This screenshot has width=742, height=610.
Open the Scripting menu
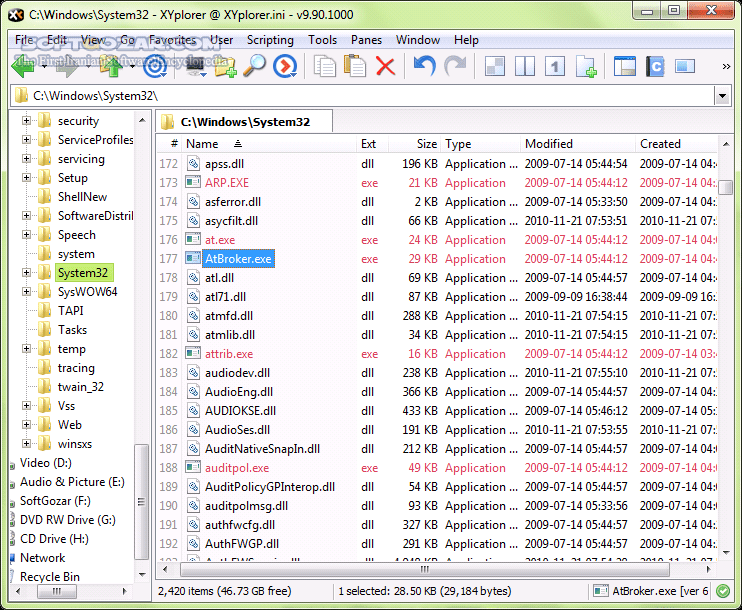coord(270,40)
